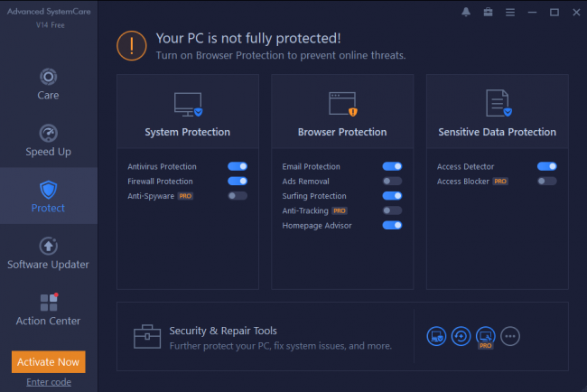587x392 pixels.
Task: Open the notifications bell icon
Action: (x=466, y=12)
